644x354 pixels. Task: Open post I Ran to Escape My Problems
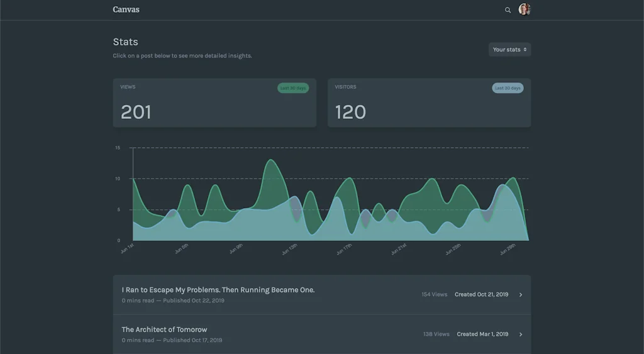(218, 290)
